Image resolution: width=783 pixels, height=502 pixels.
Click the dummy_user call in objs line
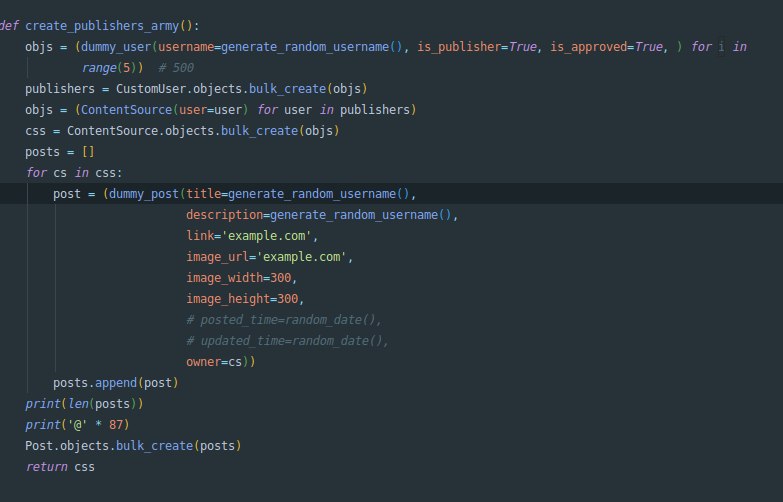[116, 47]
